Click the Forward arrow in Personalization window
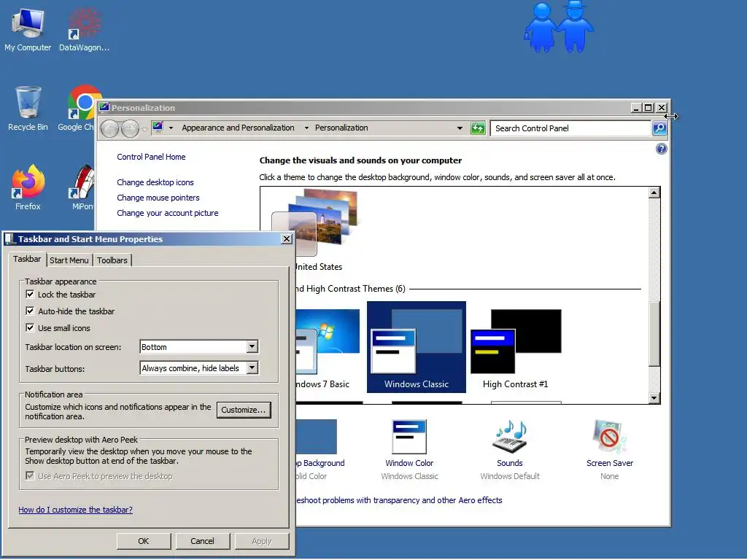The width and height of the screenshot is (747, 560). 130,128
